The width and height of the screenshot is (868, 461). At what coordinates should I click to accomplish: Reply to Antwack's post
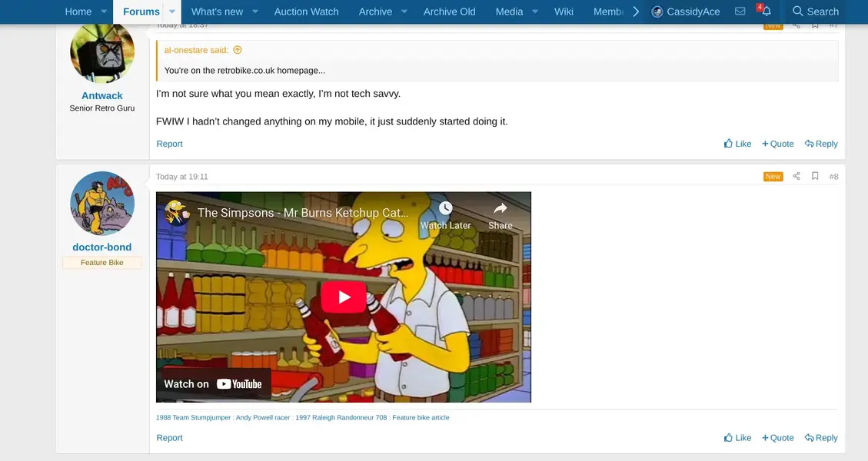click(x=821, y=144)
